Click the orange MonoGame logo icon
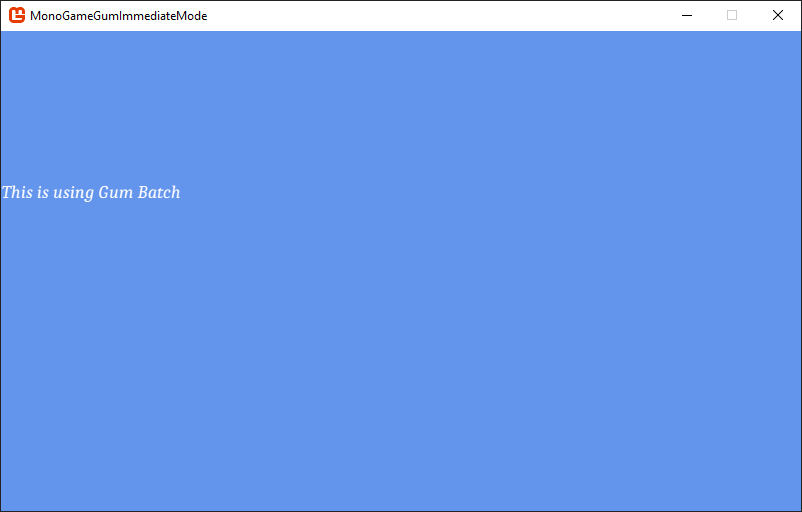802x512 pixels. click(x=17, y=15)
